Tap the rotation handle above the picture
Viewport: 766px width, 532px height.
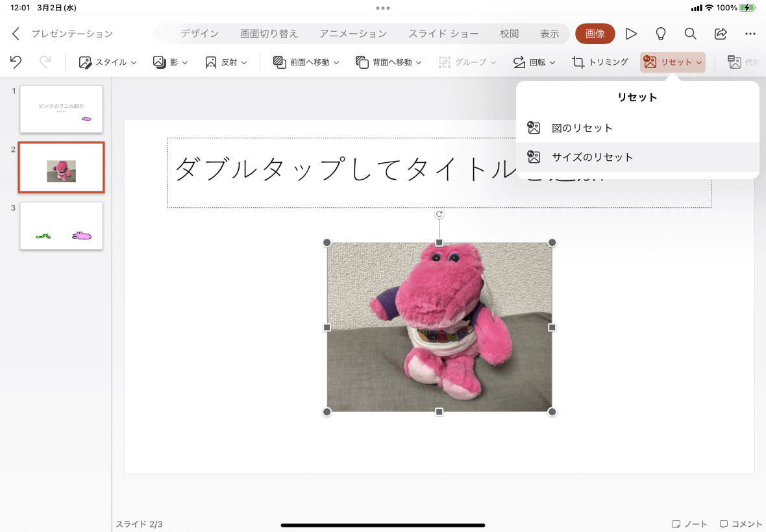(439, 214)
